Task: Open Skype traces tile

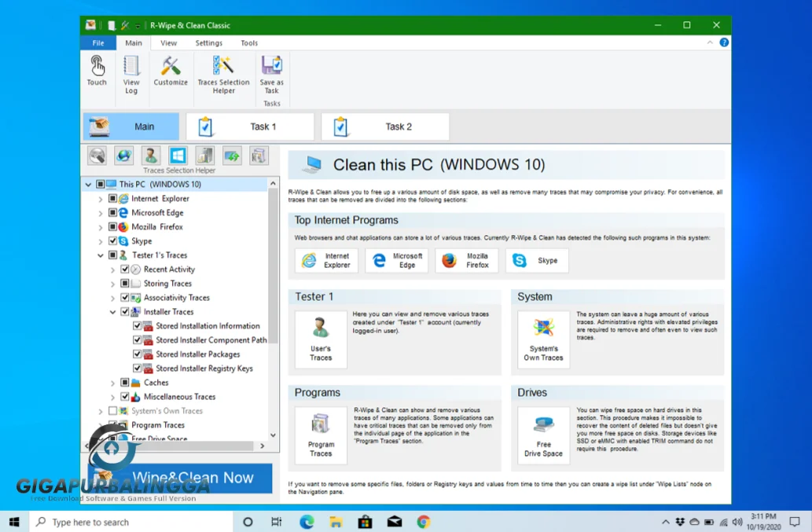Action: coord(537,260)
